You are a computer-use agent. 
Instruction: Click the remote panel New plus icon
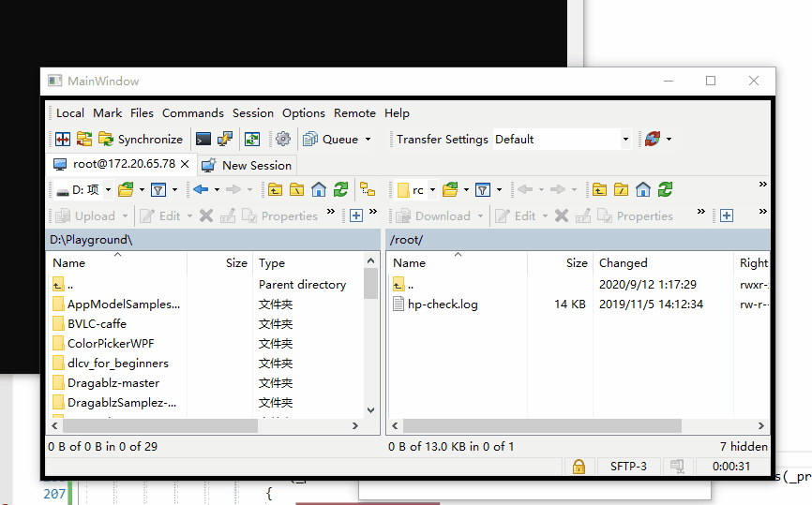click(727, 215)
